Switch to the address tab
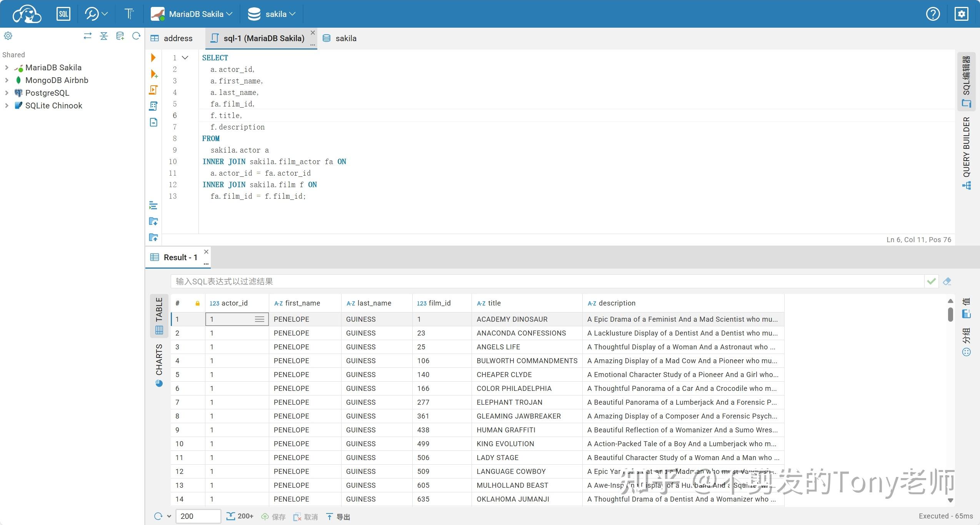 tap(172, 38)
